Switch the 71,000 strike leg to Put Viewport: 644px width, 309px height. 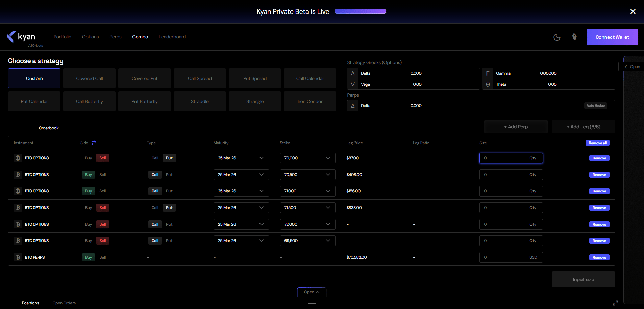point(169,191)
